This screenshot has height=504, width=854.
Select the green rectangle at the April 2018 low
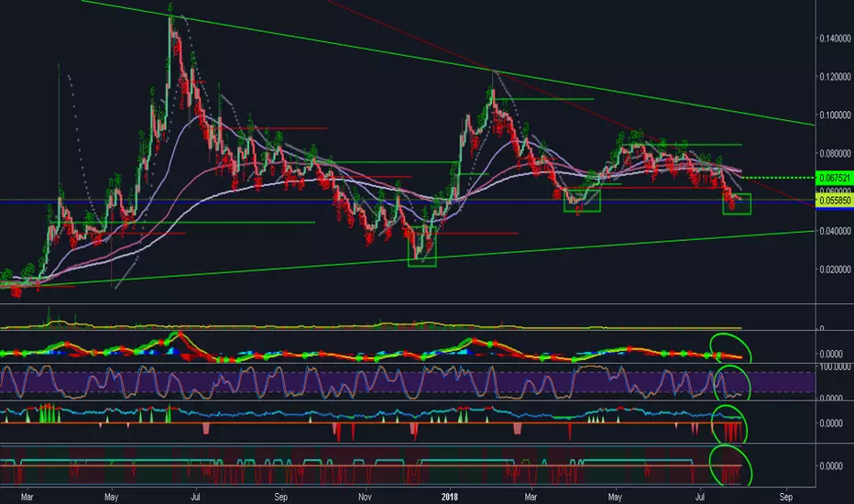click(x=582, y=201)
